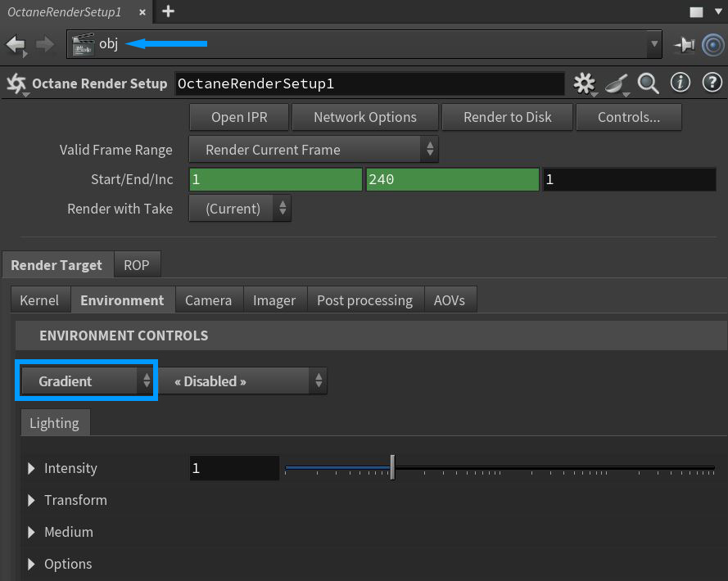Click the Open IPR button
Image resolution: width=728 pixels, height=581 pixels.
point(239,117)
